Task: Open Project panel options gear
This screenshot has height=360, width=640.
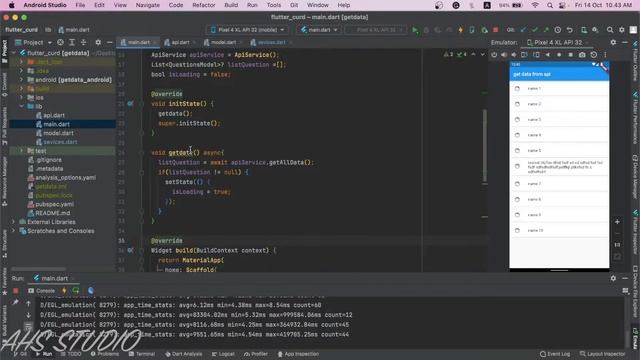Action: click(x=98, y=42)
